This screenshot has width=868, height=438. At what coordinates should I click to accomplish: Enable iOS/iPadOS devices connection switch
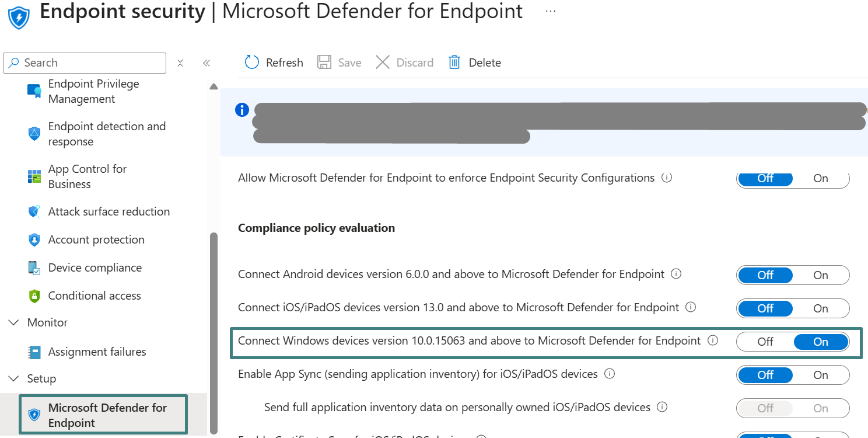820,308
